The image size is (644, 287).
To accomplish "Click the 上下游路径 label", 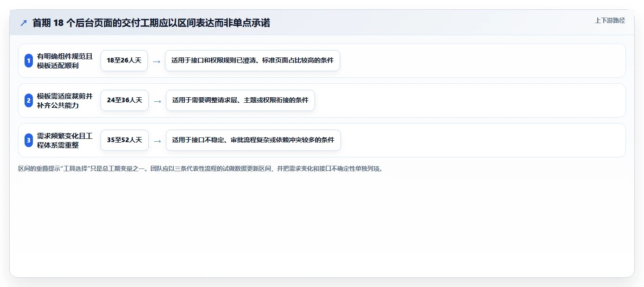I will [610, 20].
